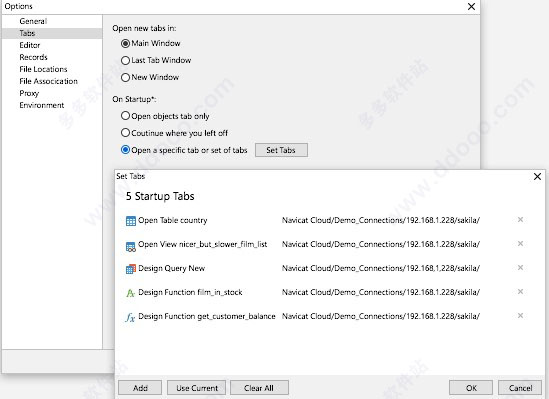Image resolution: width=549 pixels, height=399 pixels.
Task: Click the query icon beside Design Query New
Action: (131, 269)
